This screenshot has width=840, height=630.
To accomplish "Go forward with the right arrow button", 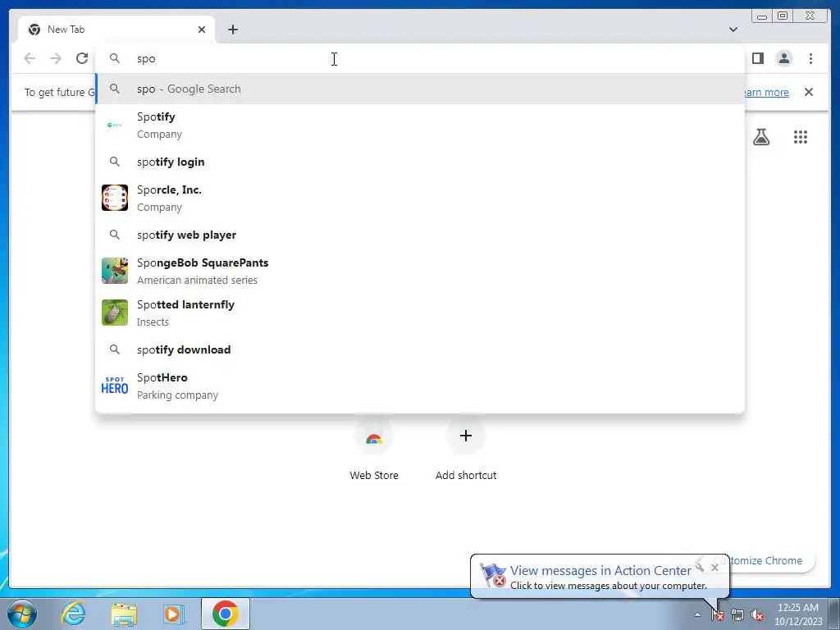I will tap(56, 58).
